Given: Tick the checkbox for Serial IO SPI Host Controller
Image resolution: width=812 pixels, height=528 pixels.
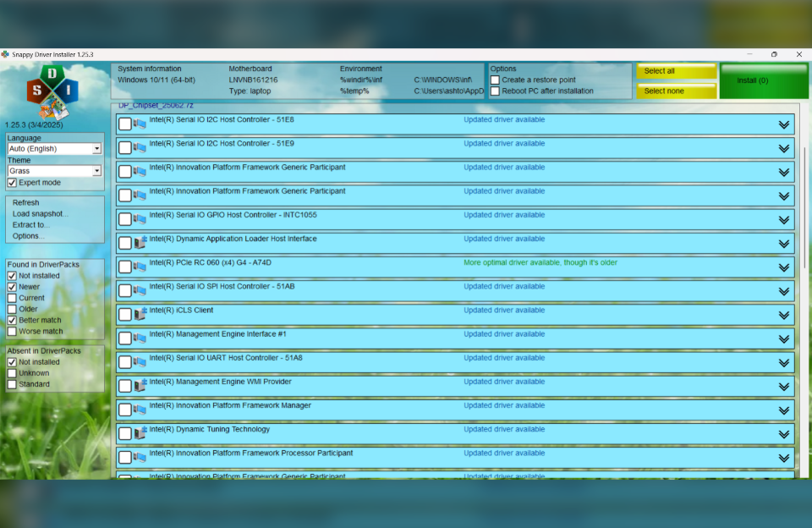Looking at the screenshot, I should 125,291.
